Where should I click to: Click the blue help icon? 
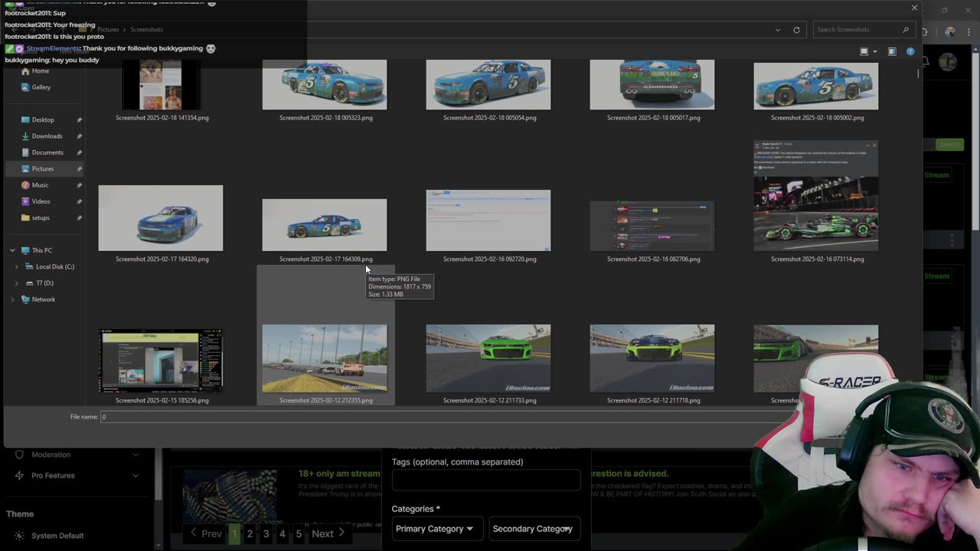tap(910, 51)
